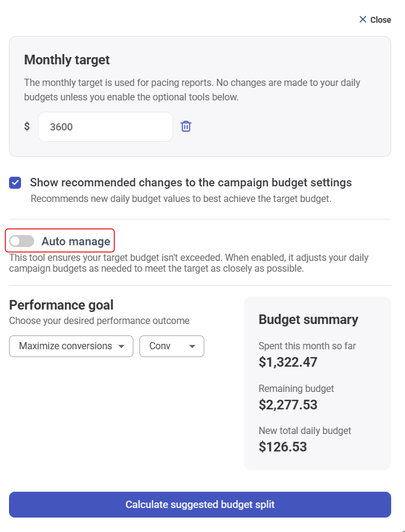Click the trash icon beside the monthly target
Viewport: 405px width, 532px height.
pyautogui.click(x=186, y=126)
